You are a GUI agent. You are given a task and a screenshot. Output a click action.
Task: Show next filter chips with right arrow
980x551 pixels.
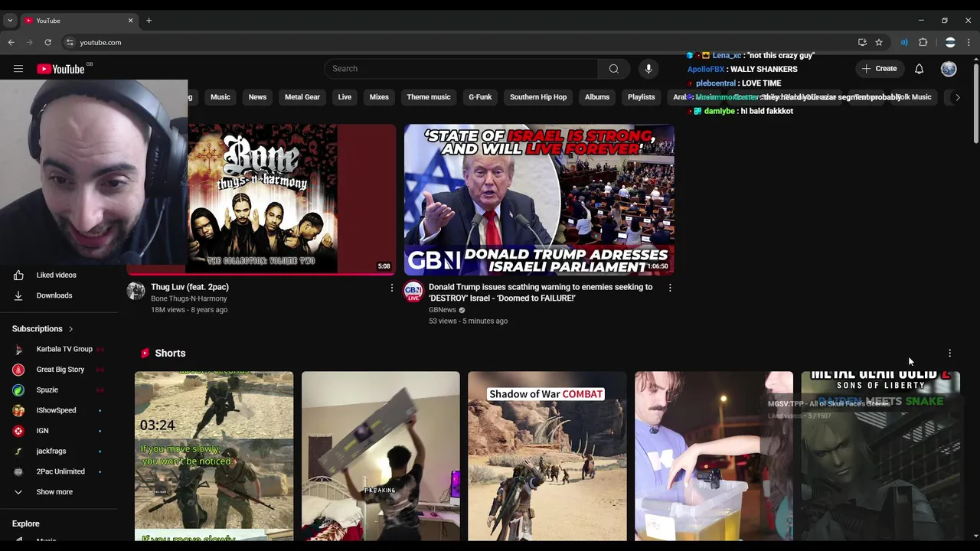click(x=957, y=97)
